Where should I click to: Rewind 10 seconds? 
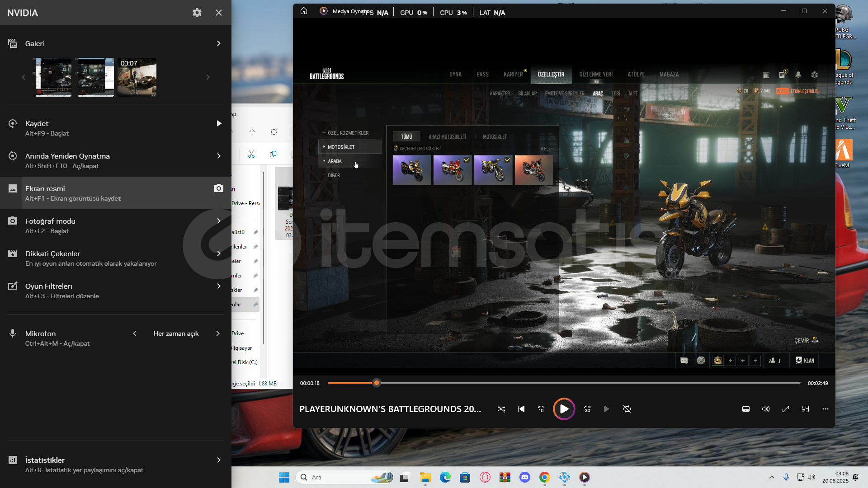click(541, 409)
